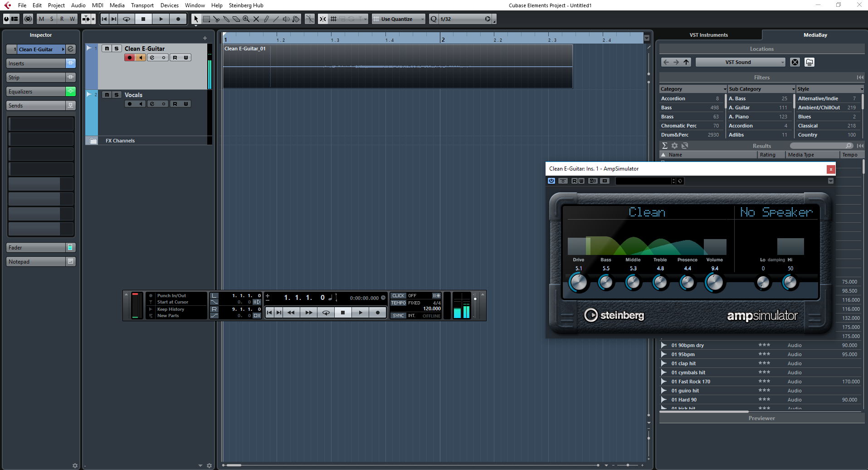Screen dimensions: 868x470
Task: Expand the Notepad inspector section
Action: [x=36, y=262]
